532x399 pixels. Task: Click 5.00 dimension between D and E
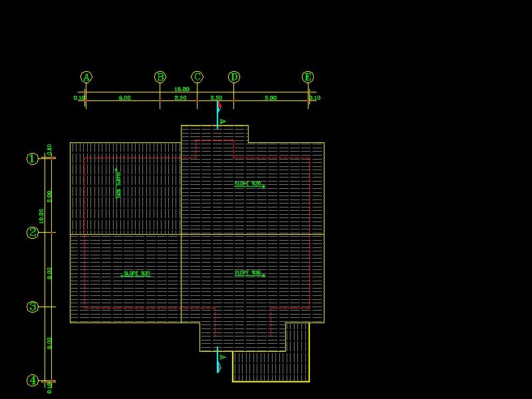[271, 98]
